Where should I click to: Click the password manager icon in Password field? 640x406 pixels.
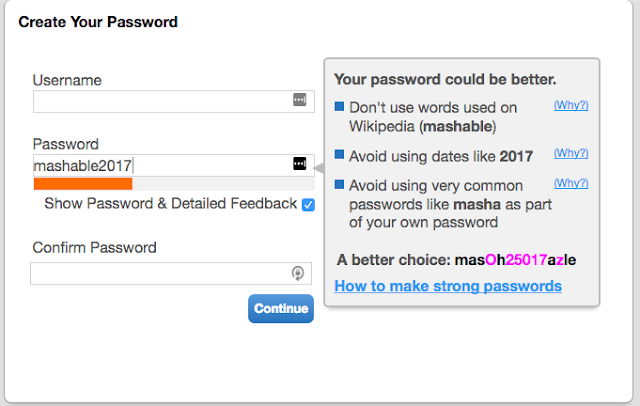click(x=300, y=164)
